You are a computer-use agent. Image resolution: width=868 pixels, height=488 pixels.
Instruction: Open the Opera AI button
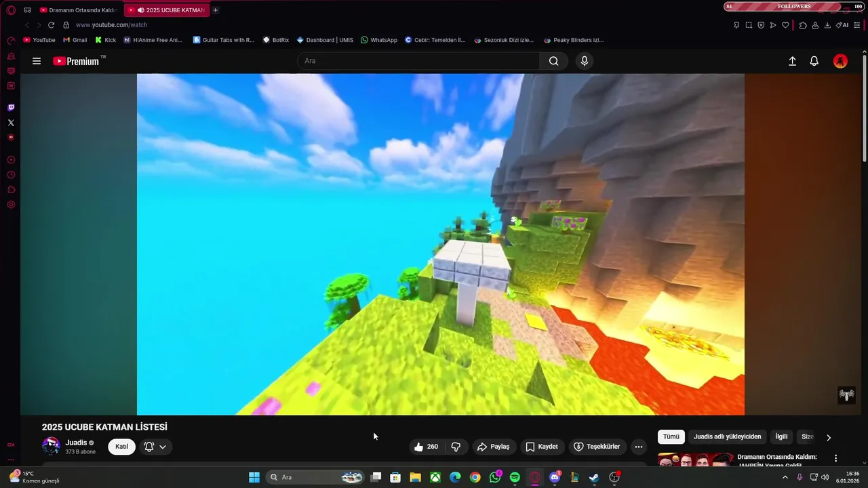pos(842,25)
